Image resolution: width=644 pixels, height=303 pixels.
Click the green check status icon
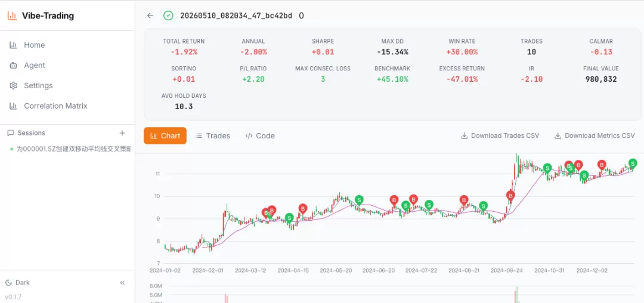[x=168, y=16]
